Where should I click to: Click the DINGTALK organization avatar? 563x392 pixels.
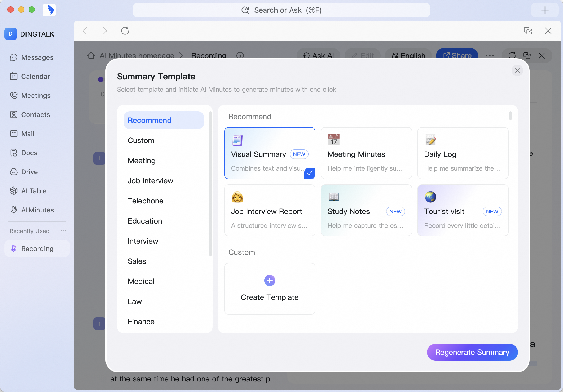pos(11,34)
